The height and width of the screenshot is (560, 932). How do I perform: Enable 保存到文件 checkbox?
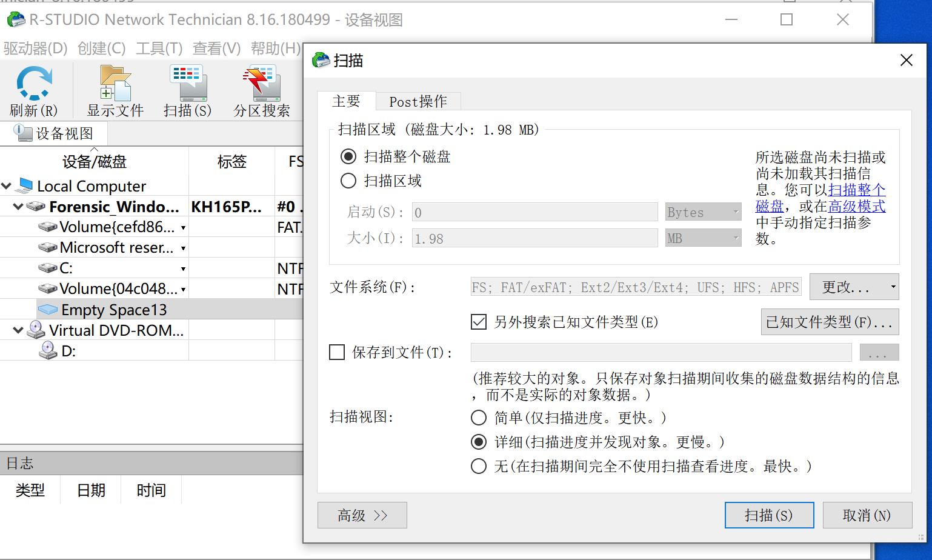tap(337, 352)
